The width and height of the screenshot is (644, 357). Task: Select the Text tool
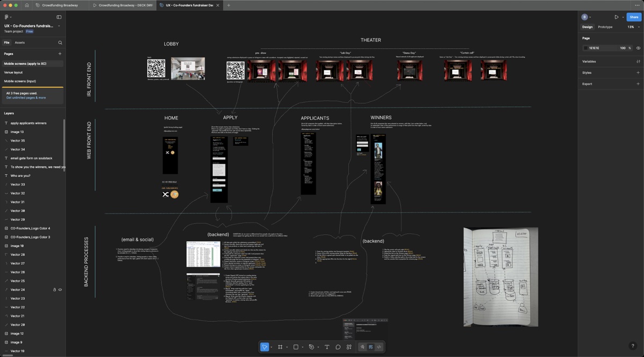[x=327, y=347]
